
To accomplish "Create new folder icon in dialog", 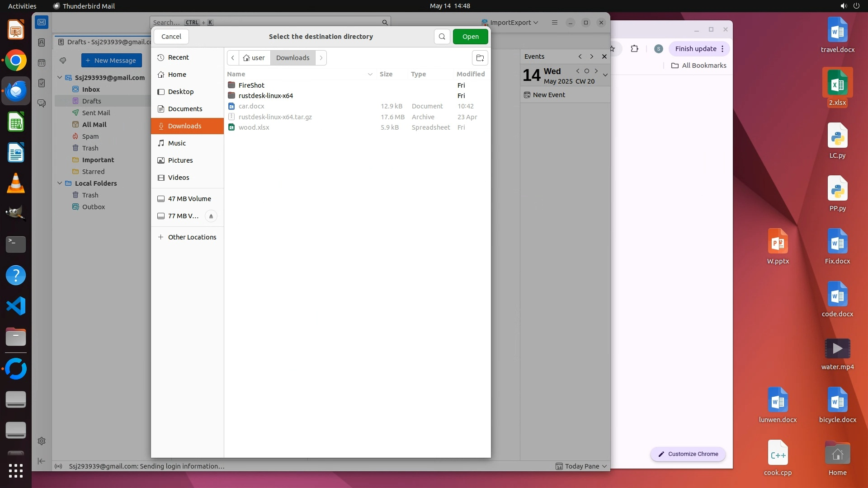I will click(480, 58).
